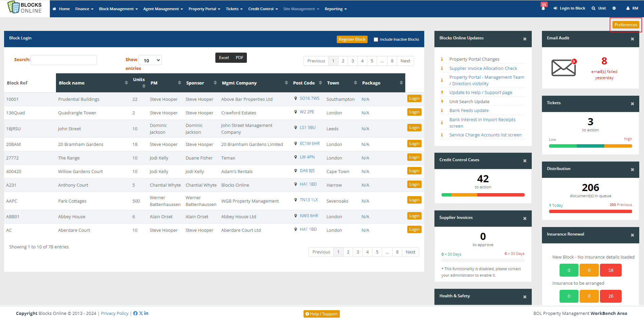Open Help / Support button
The height and width of the screenshot is (319, 644).
coord(321,314)
